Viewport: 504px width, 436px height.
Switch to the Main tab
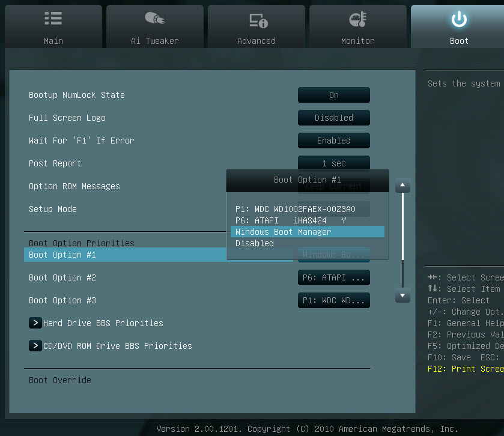53,27
